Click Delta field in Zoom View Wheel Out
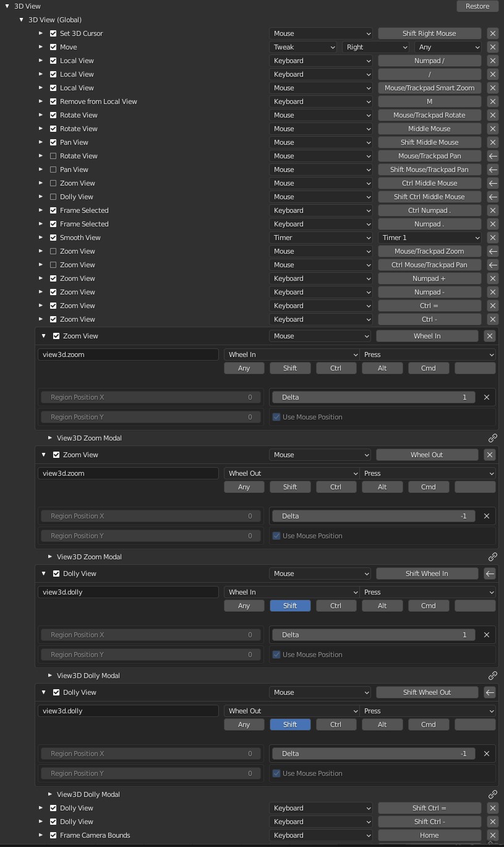 (374, 516)
